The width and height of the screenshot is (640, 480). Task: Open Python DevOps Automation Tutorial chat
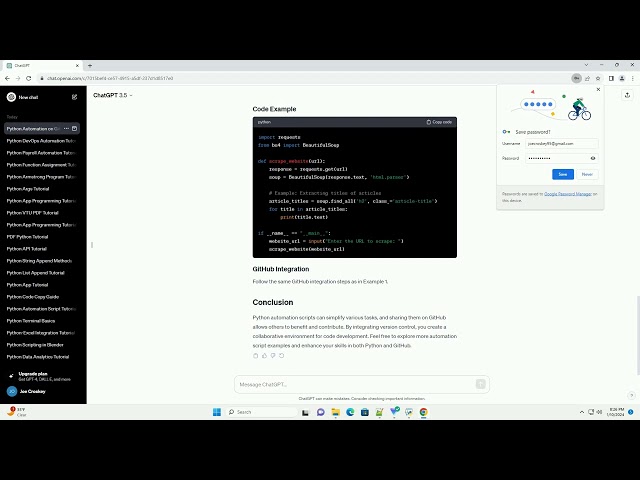click(x=42, y=141)
